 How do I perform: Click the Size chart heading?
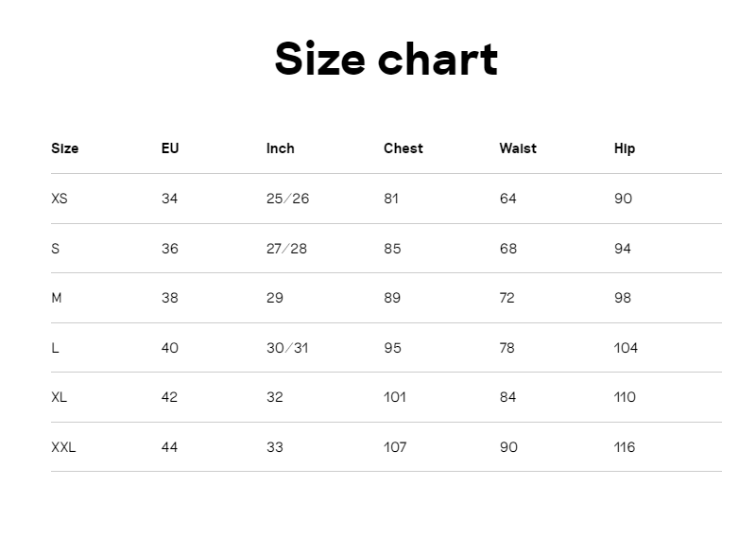click(386, 59)
